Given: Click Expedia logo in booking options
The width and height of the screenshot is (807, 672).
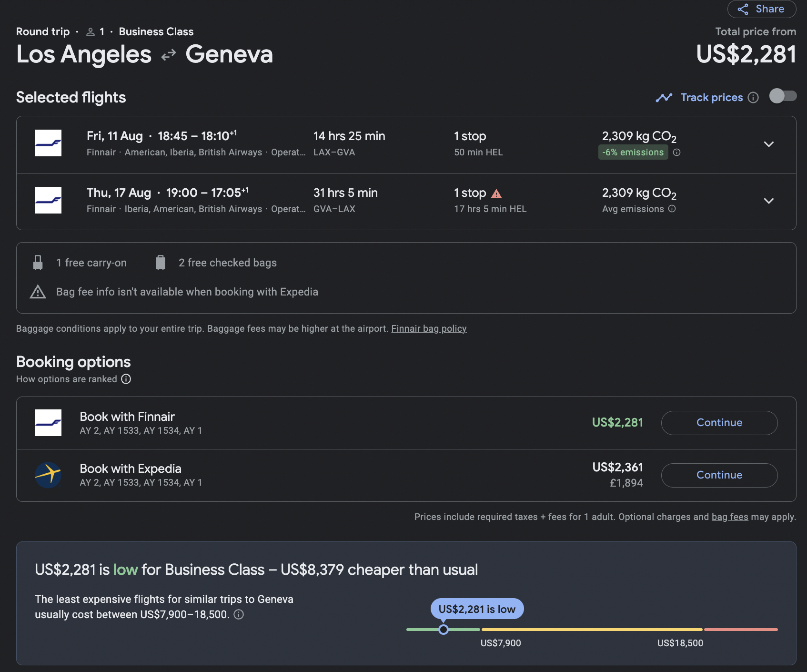Looking at the screenshot, I should [48, 475].
